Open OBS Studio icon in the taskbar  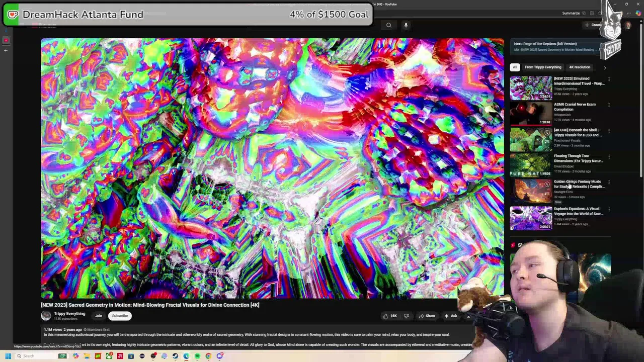[153, 356]
